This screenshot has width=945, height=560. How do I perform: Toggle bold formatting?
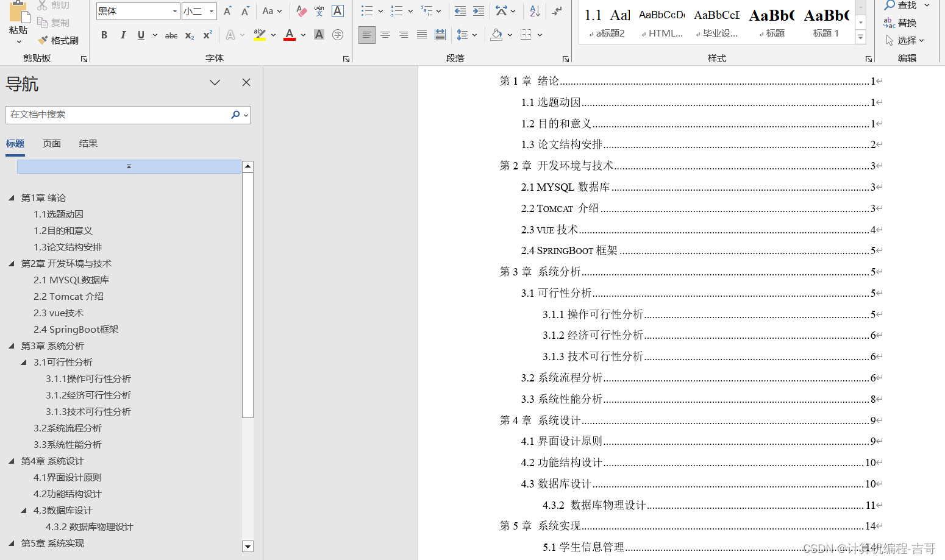point(104,35)
